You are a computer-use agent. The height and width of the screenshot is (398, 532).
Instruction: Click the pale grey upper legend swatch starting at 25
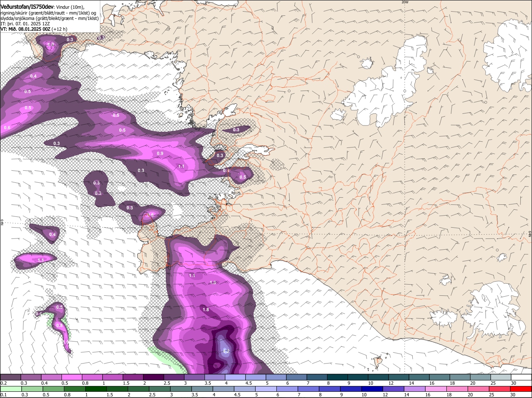pos(501,377)
